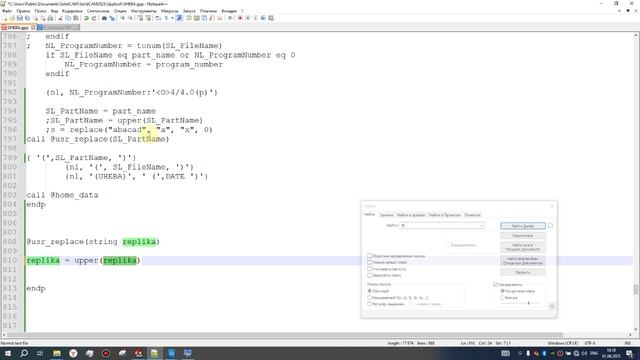Print document toolbar icon
The width and height of the screenshot is (640, 360).
pyautogui.click(x=50, y=18)
